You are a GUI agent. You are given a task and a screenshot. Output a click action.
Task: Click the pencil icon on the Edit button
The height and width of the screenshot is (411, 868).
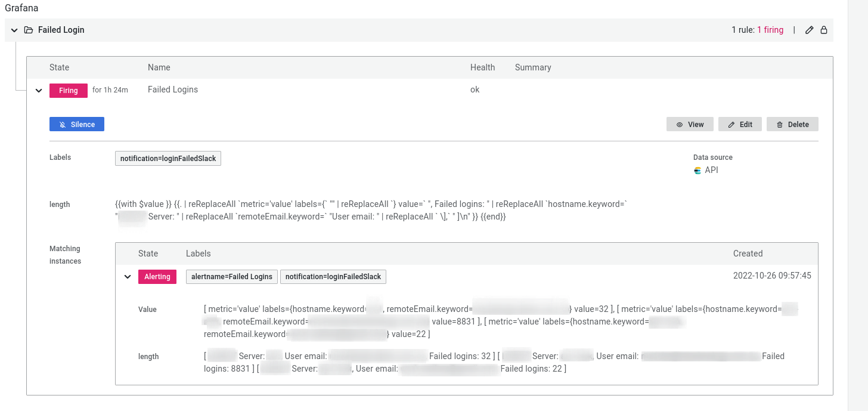pos(731,125)
